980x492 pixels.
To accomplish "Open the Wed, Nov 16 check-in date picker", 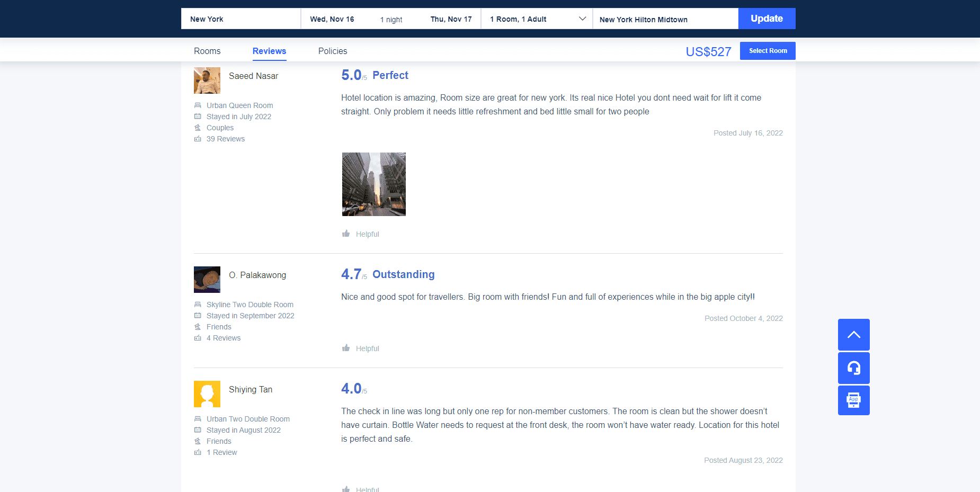I will pyautogui.click(x=332, y=19).
